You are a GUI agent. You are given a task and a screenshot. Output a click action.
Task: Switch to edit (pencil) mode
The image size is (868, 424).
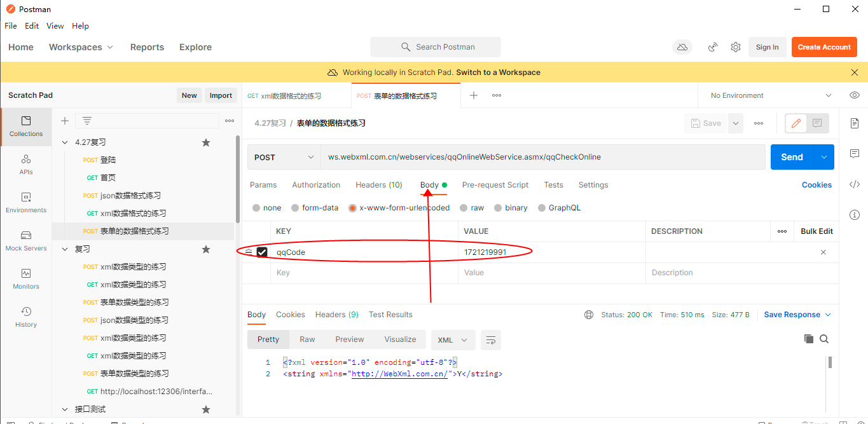tap(796, 123)
